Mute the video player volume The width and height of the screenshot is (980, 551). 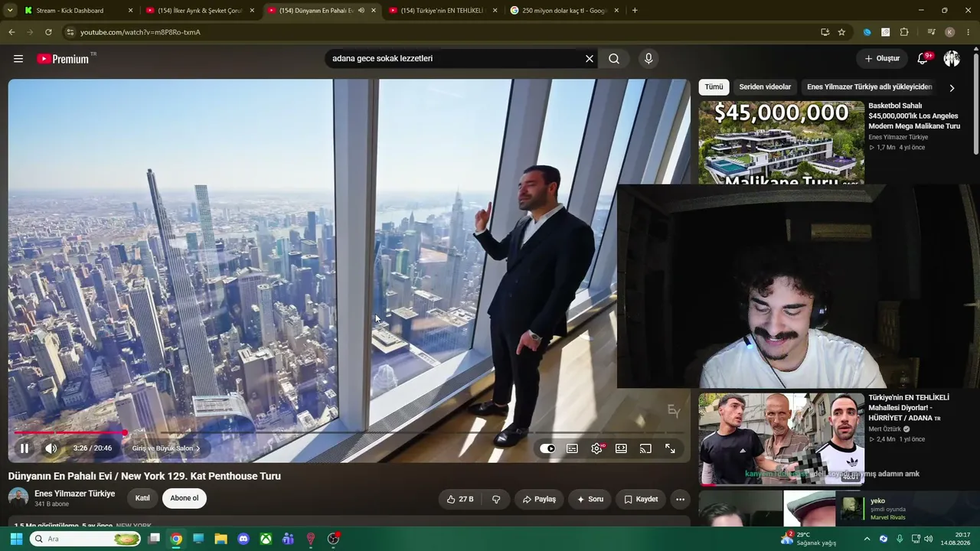click(51, 448)
